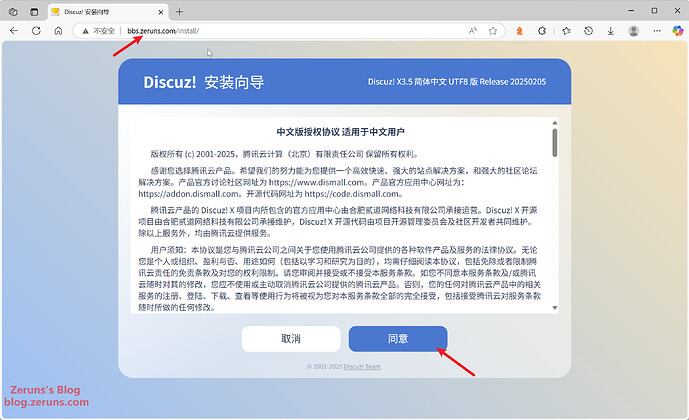Open the Extensions puzzle icon
This screenshot has width=689, height=420.
542,31
